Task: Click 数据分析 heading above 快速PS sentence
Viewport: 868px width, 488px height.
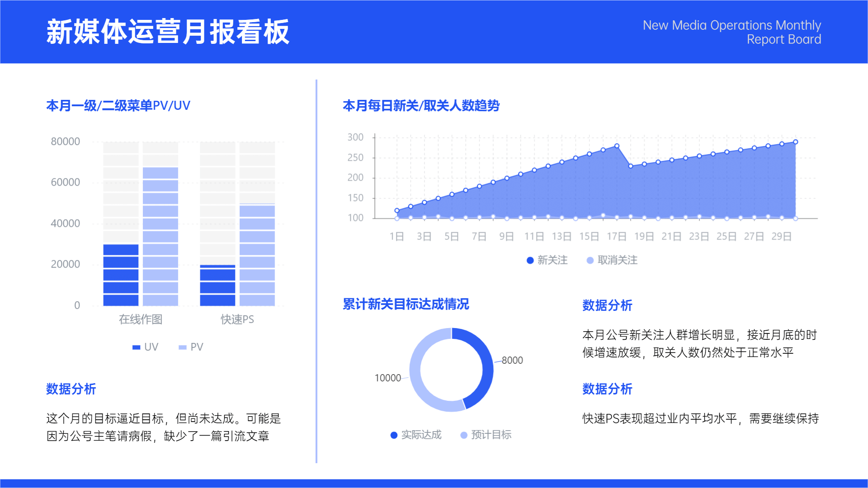Action: 607,389
